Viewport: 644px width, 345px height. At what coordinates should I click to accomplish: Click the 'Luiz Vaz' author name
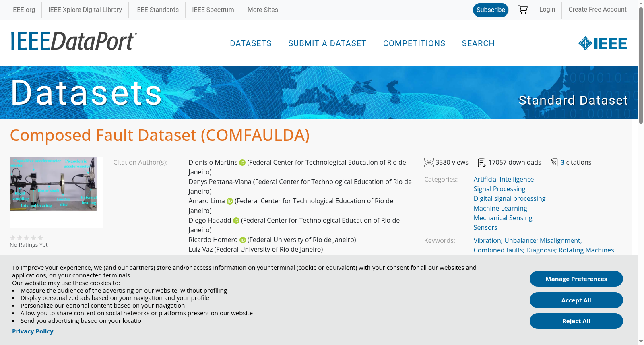pos(200,249)
